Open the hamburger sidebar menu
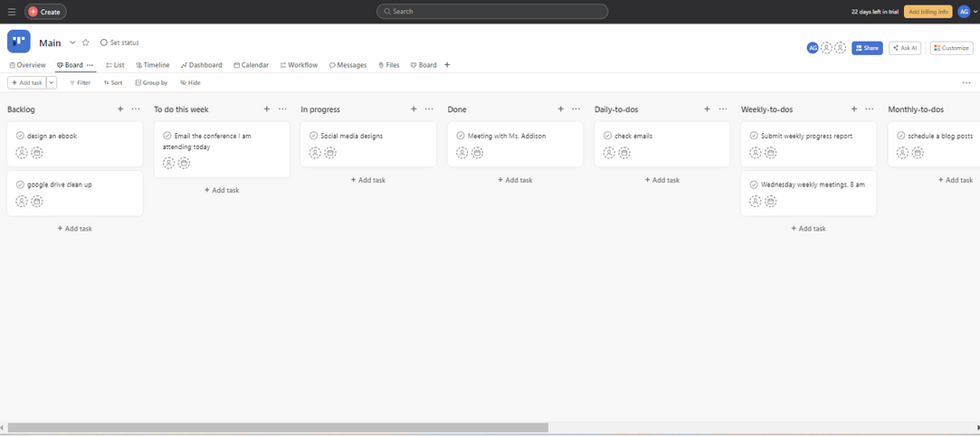 (x=12, y=11)
